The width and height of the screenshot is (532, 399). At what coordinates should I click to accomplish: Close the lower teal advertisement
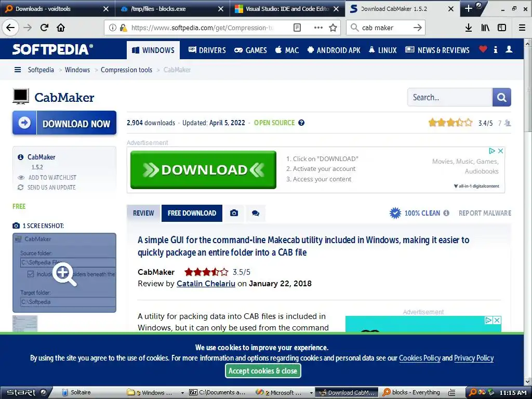click(x=496, y=320)
